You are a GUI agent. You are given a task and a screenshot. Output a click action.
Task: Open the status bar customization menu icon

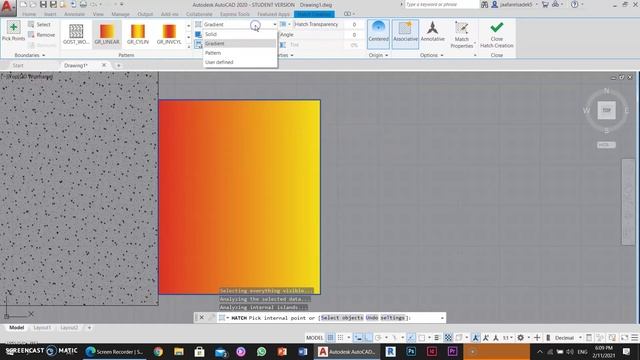point(635,338)
